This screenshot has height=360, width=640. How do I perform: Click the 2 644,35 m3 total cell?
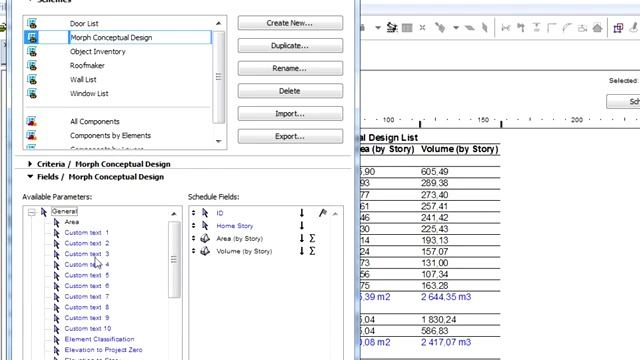[446, 297]
